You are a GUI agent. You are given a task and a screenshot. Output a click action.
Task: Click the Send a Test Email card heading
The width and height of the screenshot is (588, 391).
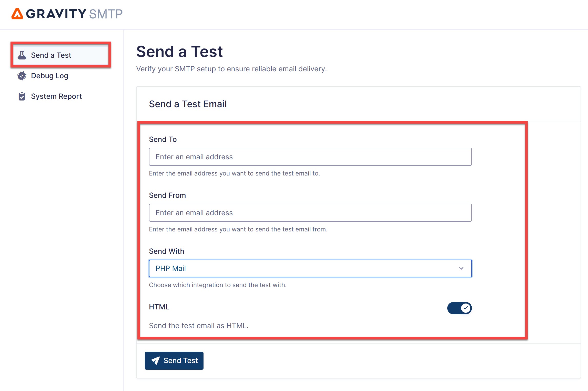point(188,104)
